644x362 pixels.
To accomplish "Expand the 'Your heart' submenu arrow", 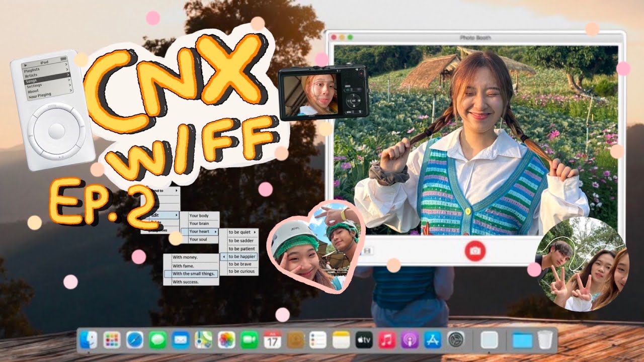I will 215,232.
